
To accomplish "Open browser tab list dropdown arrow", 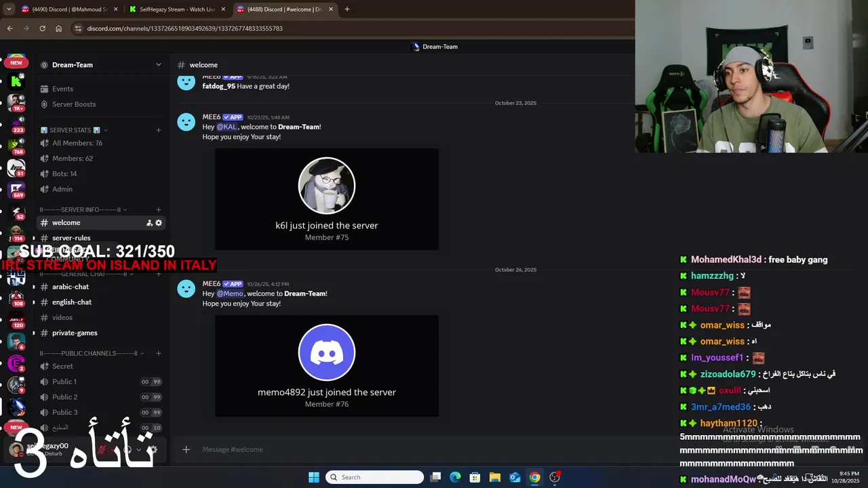I will tap(9, 9).
